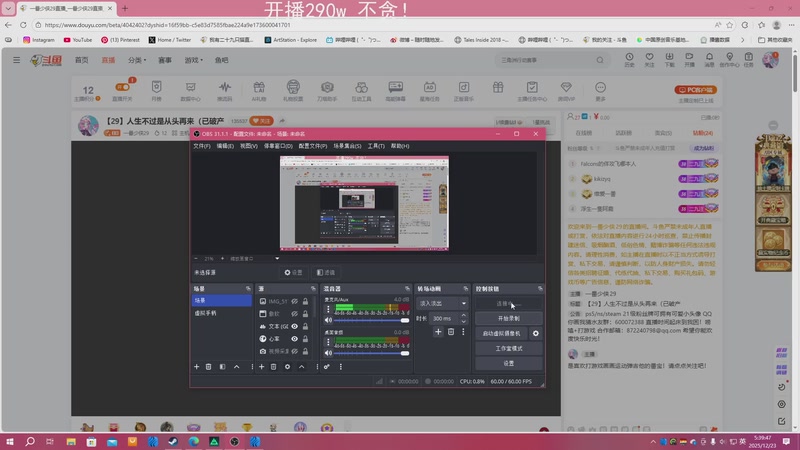
Task: Open 滤镜 filters button above scenes
Action: 326,272
